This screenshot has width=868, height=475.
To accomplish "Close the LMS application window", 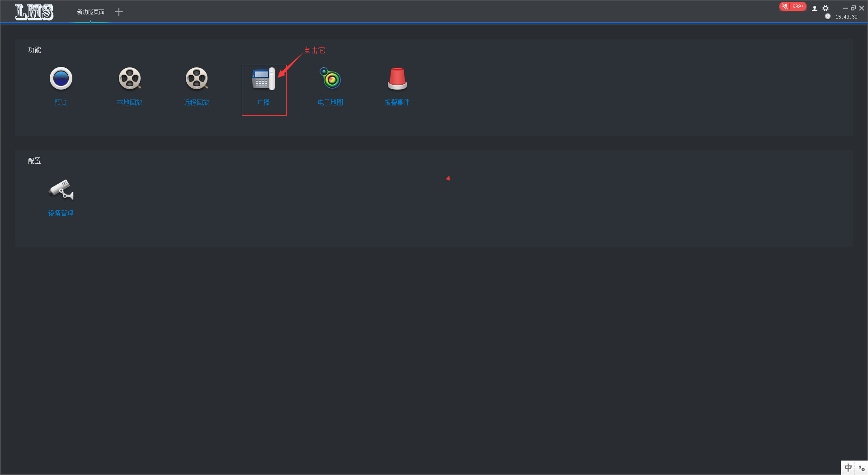I will [862, 8].
